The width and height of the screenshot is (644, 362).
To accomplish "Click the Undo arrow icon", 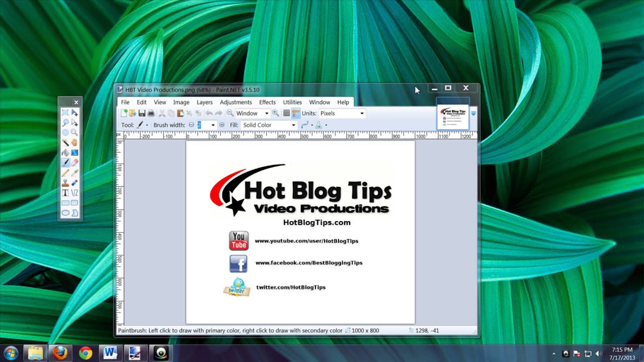I will pos(209,113).
